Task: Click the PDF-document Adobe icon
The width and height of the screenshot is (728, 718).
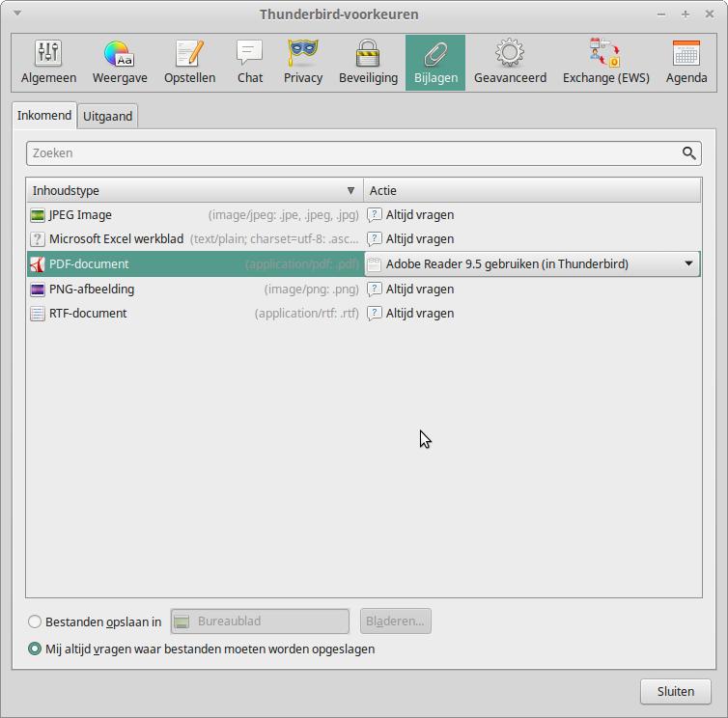Action: tap(37, 264)
